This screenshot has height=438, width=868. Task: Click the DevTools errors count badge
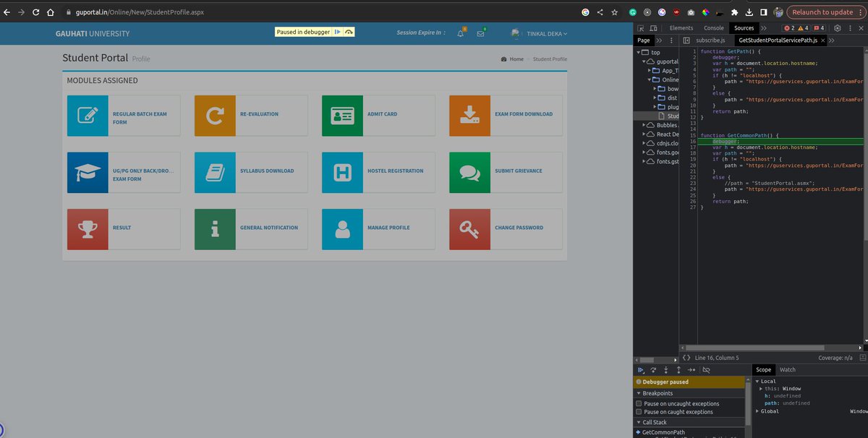coord(790,28)
